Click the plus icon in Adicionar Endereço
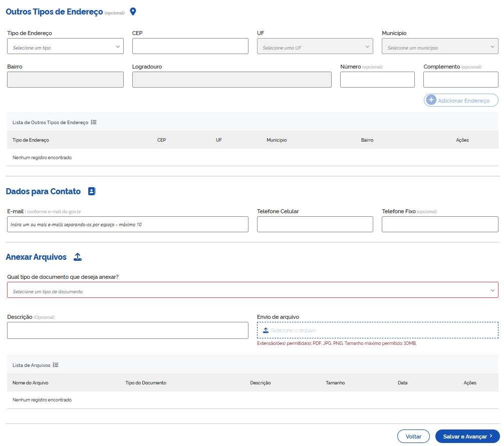The height and width of the screenshot is (446, 504). [x=431, y=100]
